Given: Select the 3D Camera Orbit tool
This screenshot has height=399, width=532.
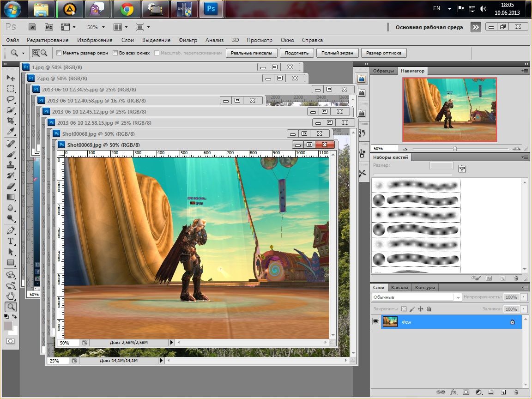Looking at the screenshot, I should pos(11,285).
